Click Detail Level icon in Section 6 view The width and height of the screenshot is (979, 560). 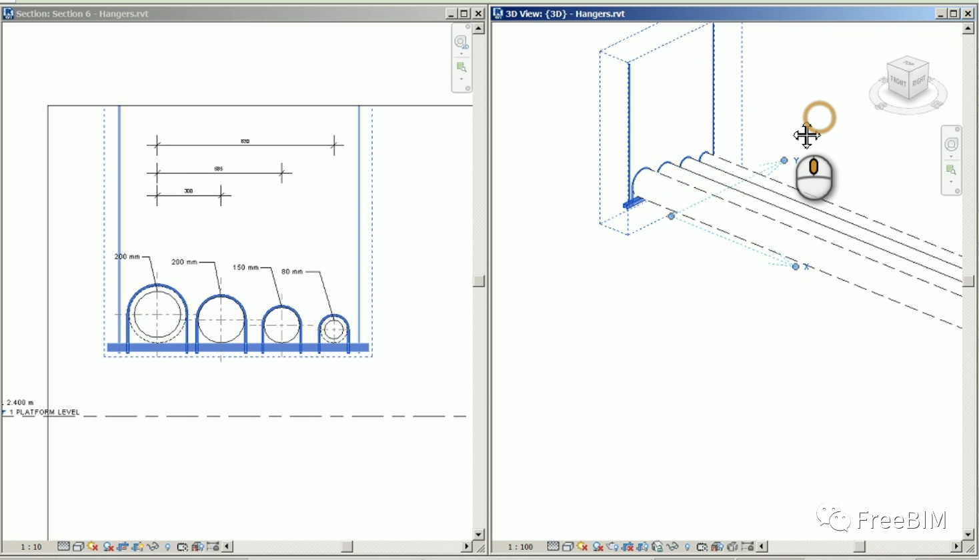point(63,547)
